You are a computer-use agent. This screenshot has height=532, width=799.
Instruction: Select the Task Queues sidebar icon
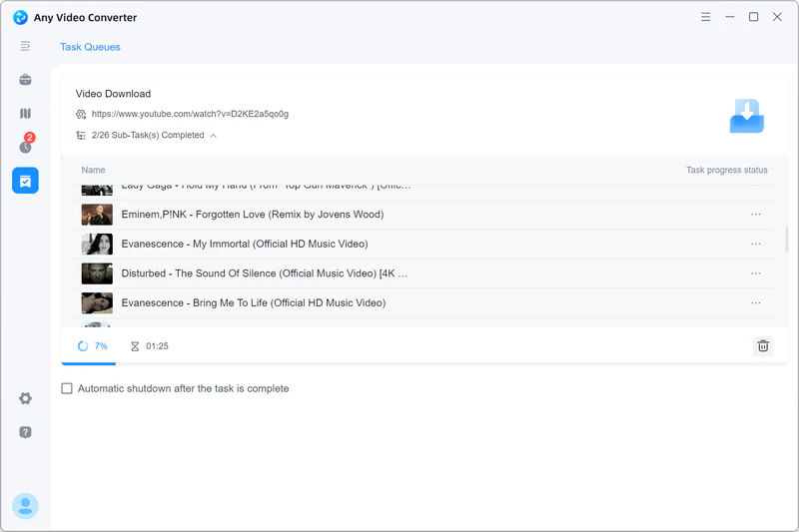(25, 181)
